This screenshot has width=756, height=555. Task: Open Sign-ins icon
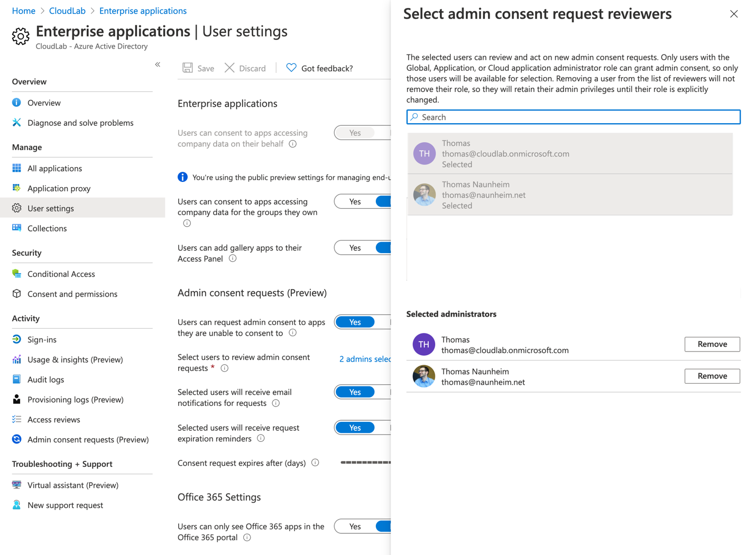(x=16, y=339)
